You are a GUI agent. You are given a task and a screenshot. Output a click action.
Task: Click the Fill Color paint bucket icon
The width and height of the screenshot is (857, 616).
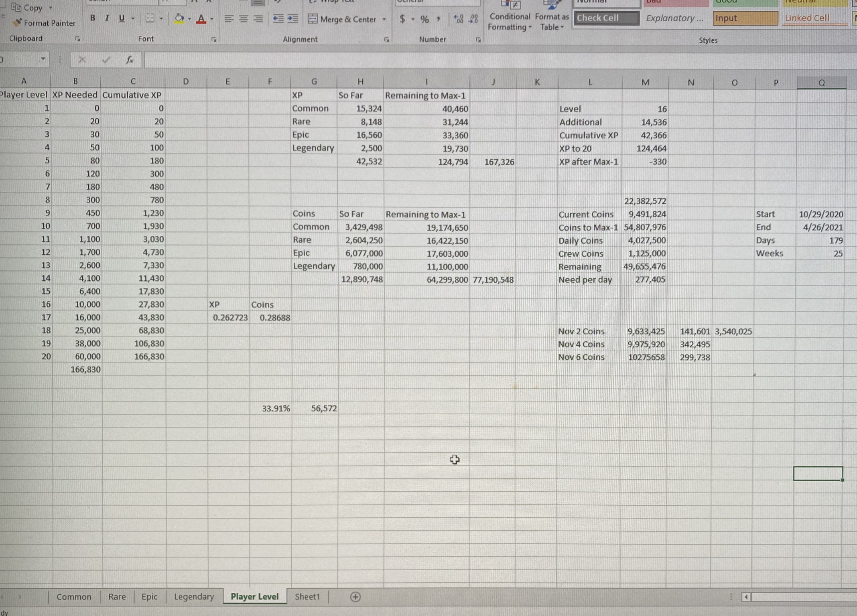point(179,18)
